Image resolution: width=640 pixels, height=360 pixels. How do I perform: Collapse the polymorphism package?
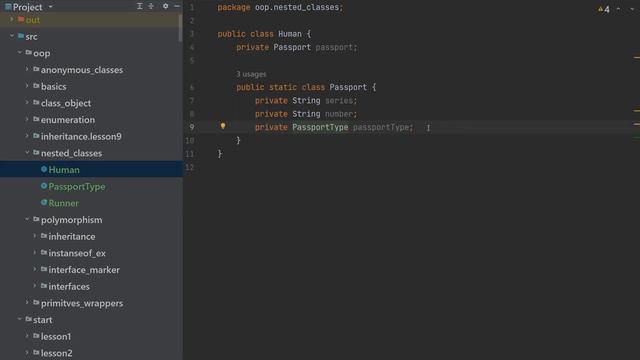tap(27, 219)
